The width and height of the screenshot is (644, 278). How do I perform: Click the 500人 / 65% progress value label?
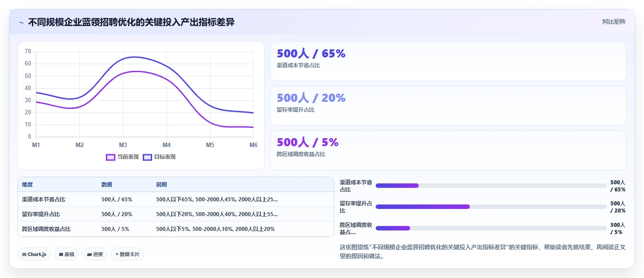[618, 186]
